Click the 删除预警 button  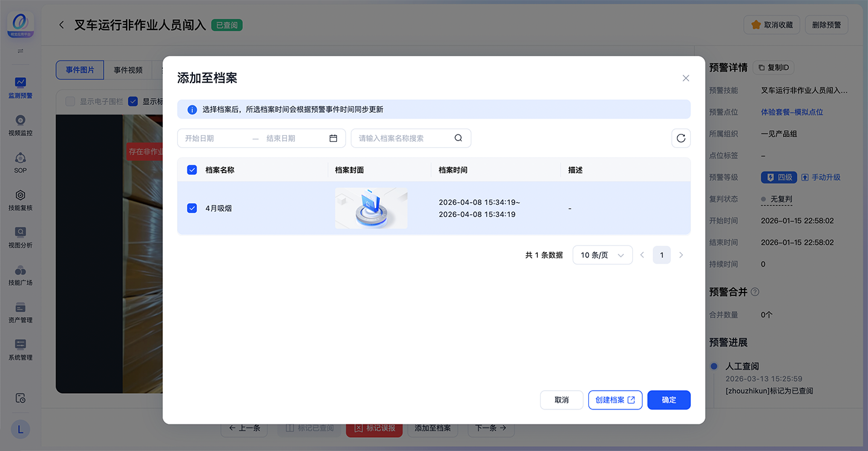tap(826, 25)
